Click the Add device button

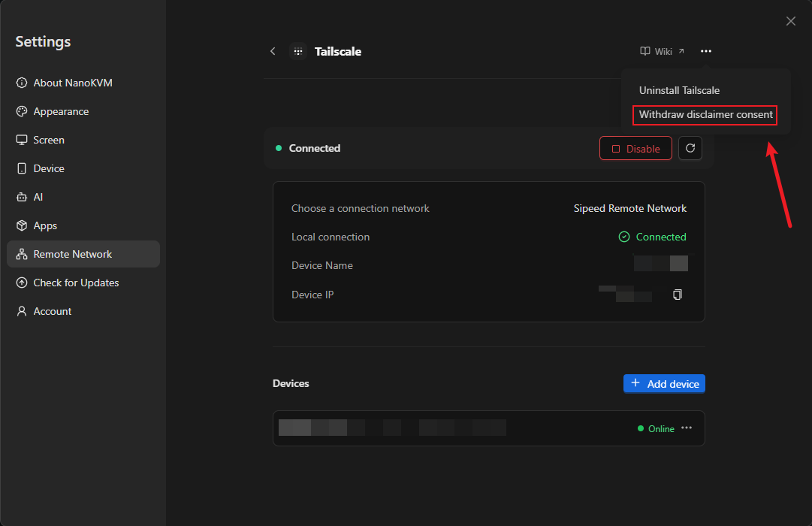coord(665,383)
